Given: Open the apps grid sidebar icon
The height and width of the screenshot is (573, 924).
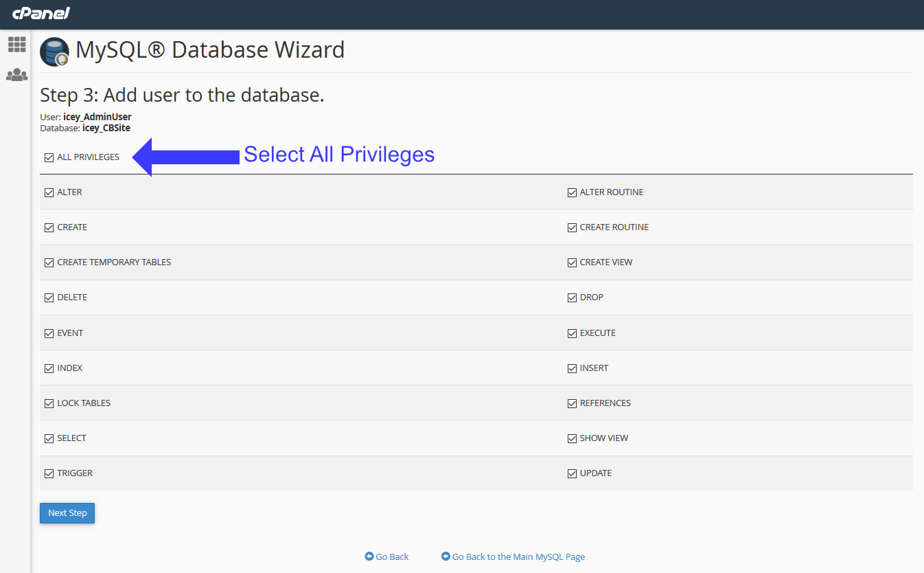Looking at the screenshot, I should coord(16,45).
